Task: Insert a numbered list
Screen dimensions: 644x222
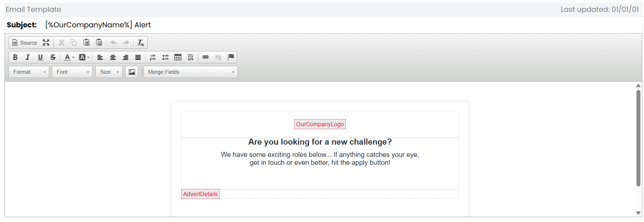Action: (x=153, y=57)
